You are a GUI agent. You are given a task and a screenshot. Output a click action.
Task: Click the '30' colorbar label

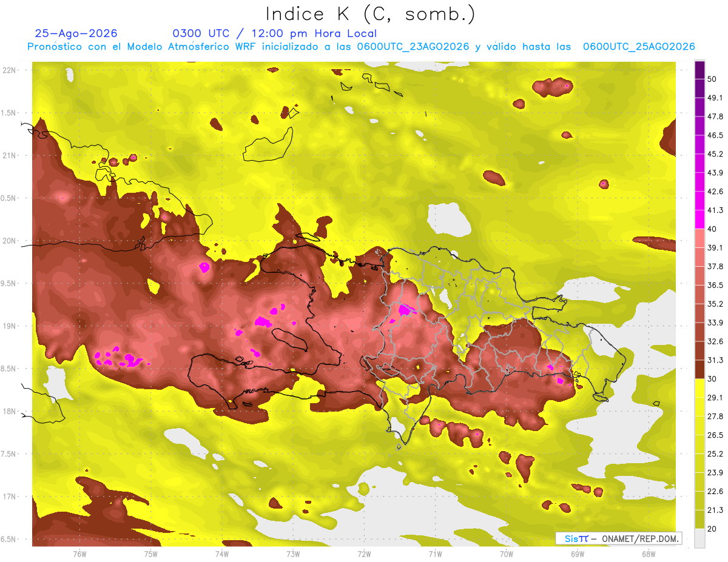[x=712, y=379]
